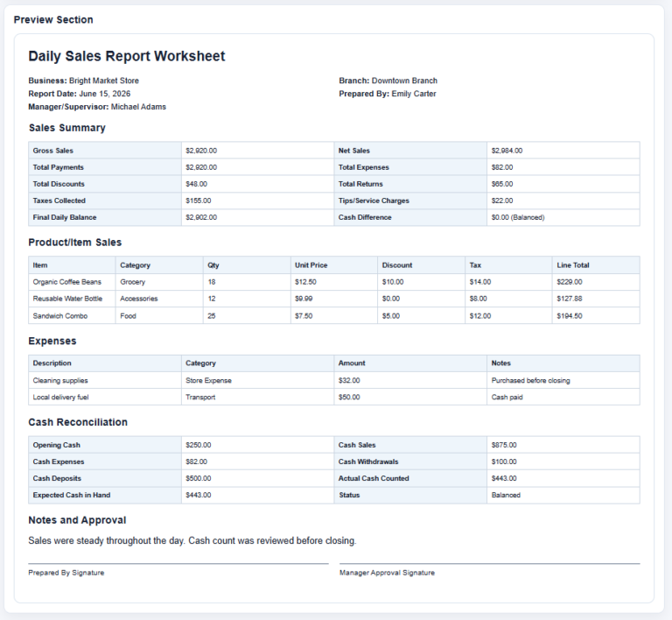Click the Transport category cell
Screen dimensions: 672x620
(x=257, y=397)
